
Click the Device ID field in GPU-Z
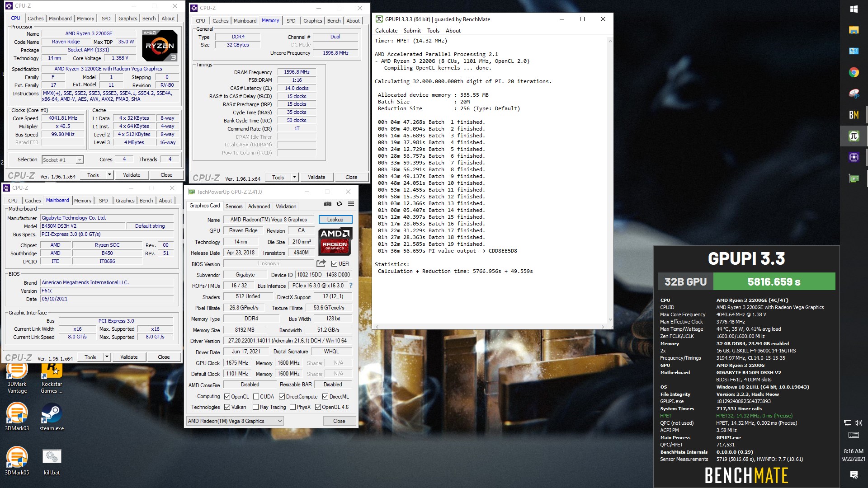[x=323, y=275]
